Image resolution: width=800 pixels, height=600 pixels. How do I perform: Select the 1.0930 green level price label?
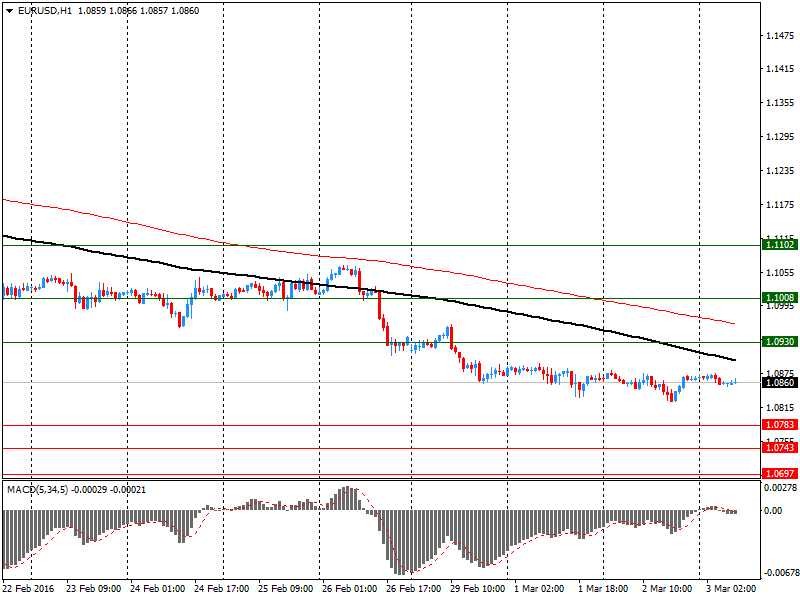coord(780,341)
